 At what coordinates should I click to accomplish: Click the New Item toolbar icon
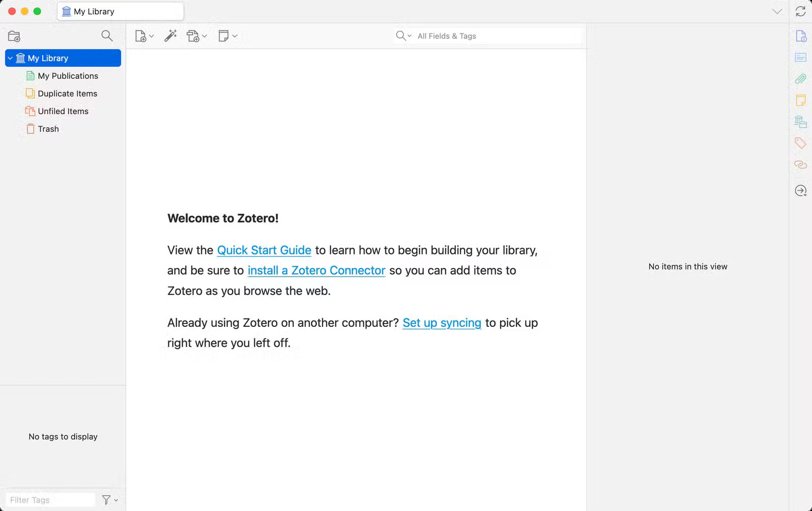(x=140, y=36)
